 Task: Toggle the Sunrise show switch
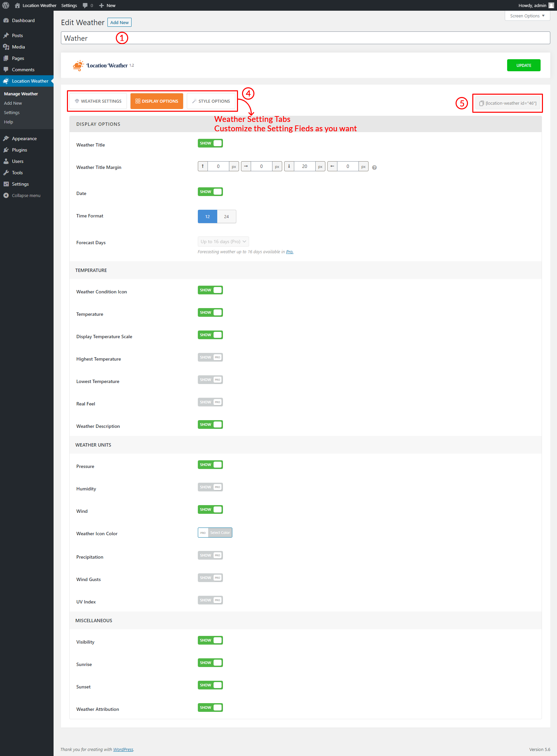[x=210, y=662]
